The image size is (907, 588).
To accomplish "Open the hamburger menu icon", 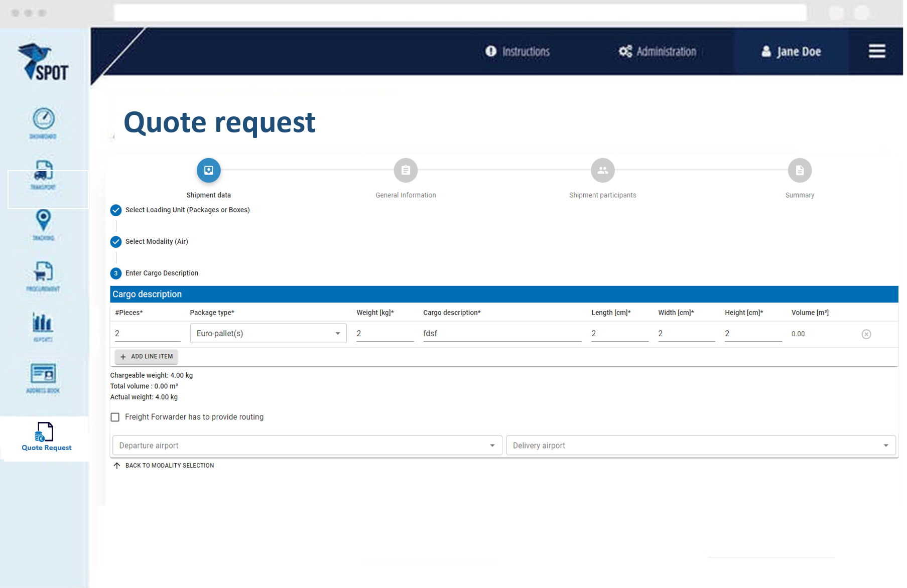I will (877, 51).
